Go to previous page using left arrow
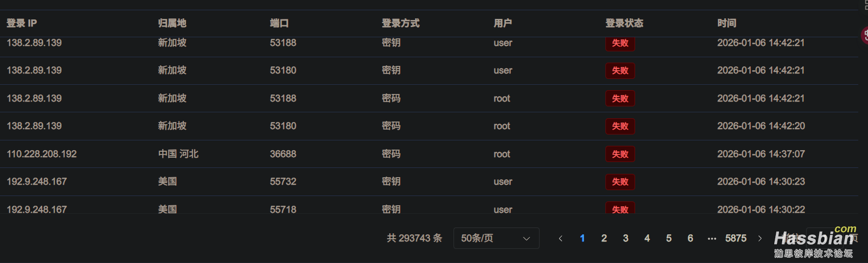The image size is (868, 263). (561, 238)
